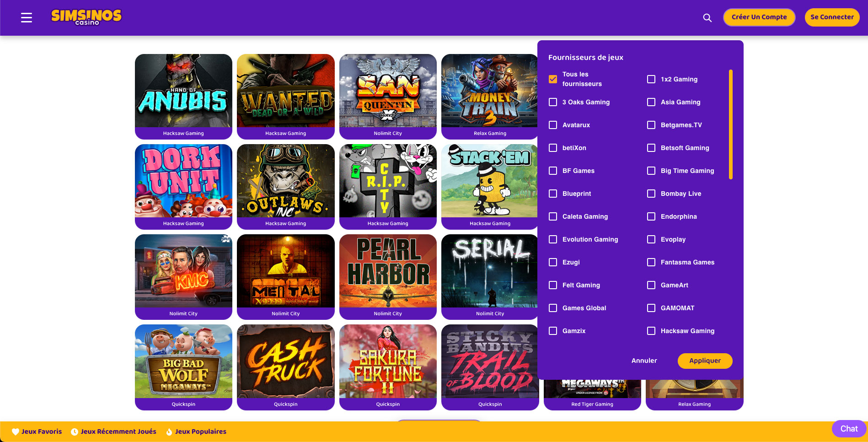Open Cash Truck game thumbnail
868x442 pixels.
[286, 361]
